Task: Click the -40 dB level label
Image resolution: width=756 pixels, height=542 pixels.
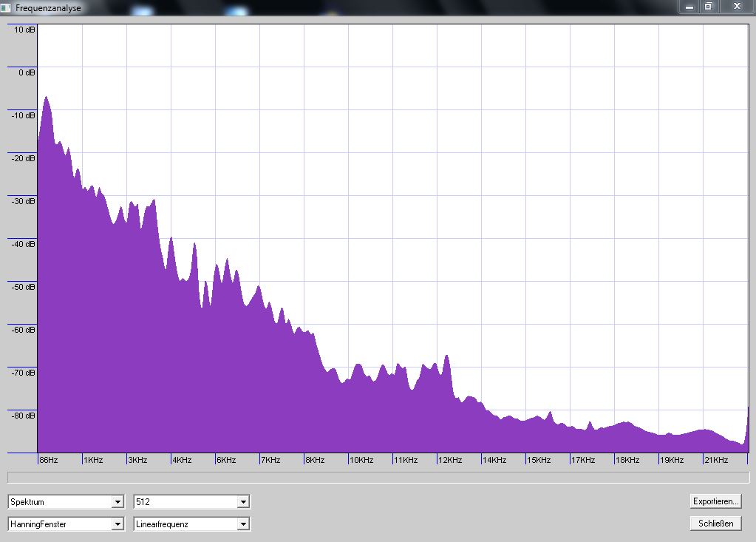Action: 23,245
